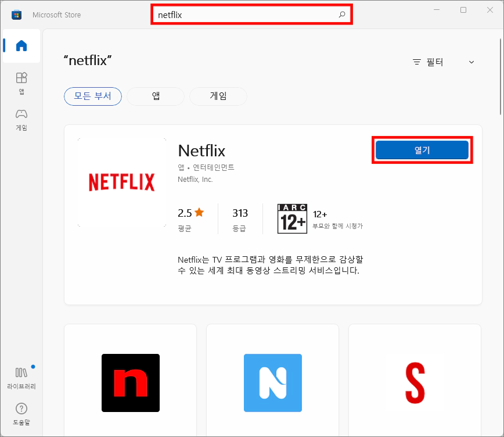The width and height of the screenshot is (504, 437).
Task: Click the search magnifier icon
Action: coord(342,15)
